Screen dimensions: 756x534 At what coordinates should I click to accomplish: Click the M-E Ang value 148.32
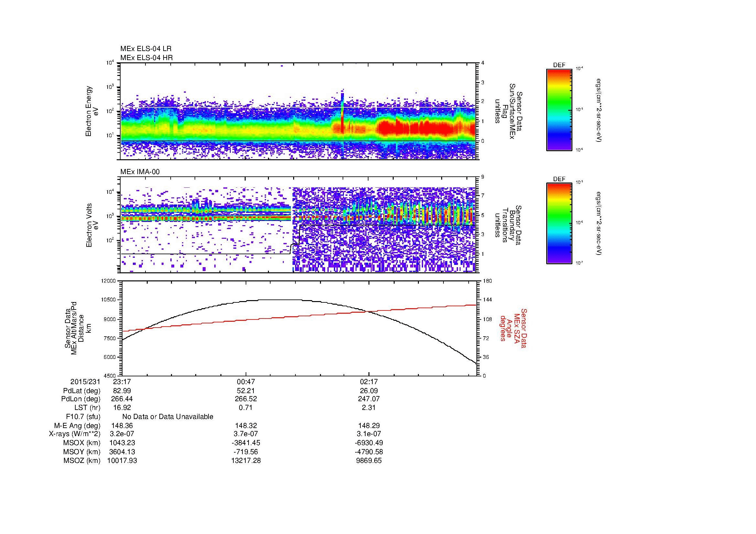(246, 425)
